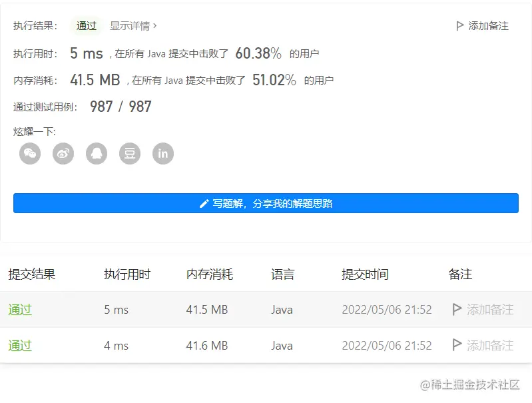Add a note for the 41.5 MB submission row
Screen dimensions: 532x403
(483, 309)
